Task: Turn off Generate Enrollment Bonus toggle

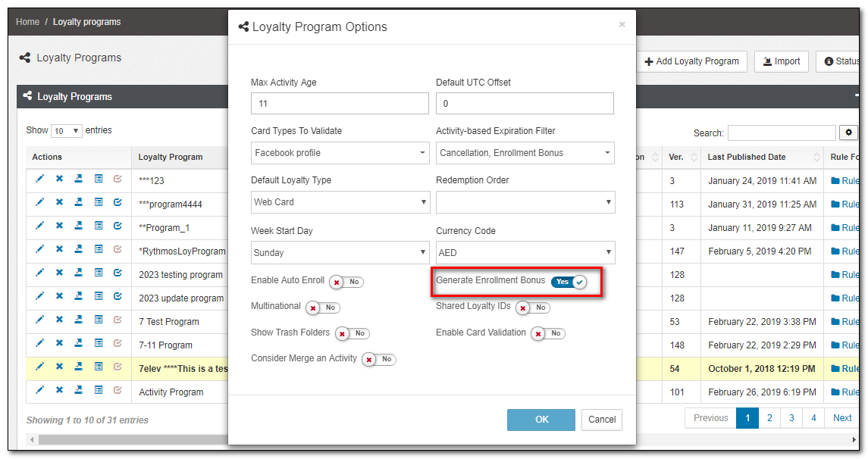Action: pos(569,282)
